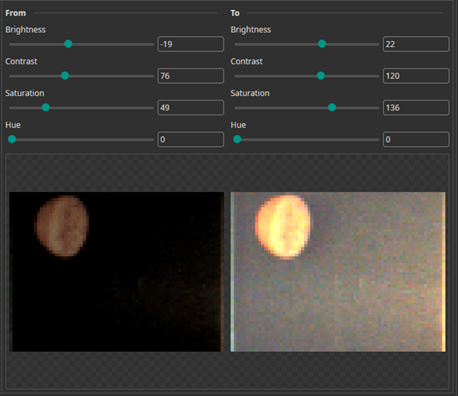Click the bright To preview image
458x396 pixels.
click(x=338, y=272)
